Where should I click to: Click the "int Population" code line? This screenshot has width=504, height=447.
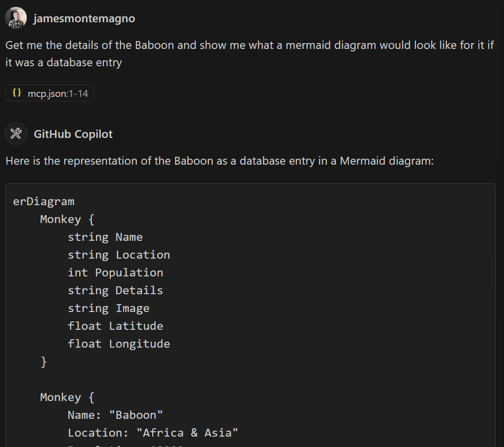115,273
